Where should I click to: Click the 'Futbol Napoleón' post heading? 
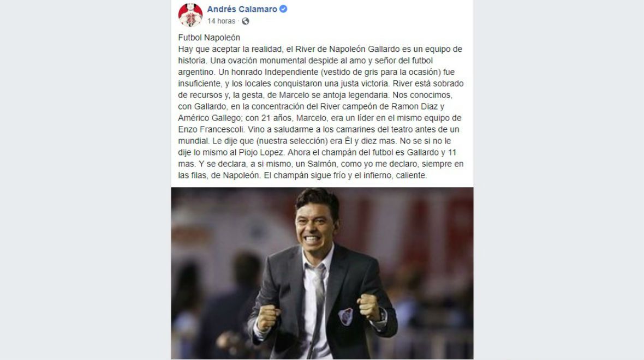coord(209,37)
